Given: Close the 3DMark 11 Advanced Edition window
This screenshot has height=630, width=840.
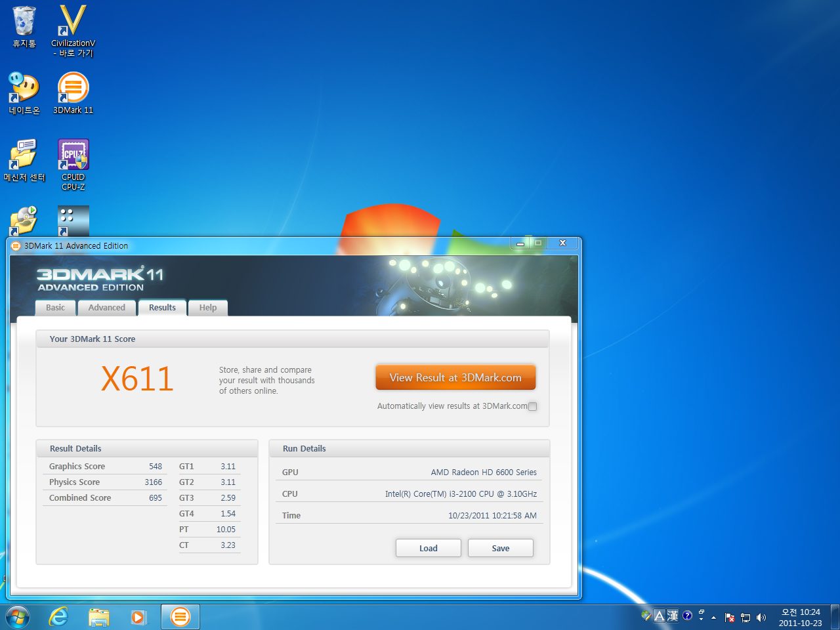Looking at the screenshot, I should coord(562,243).
